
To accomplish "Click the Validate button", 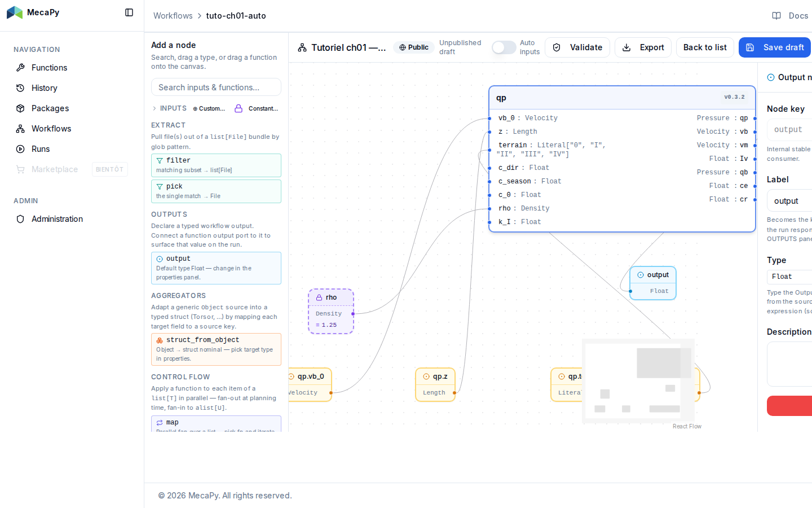I will (x=577, y=47).
